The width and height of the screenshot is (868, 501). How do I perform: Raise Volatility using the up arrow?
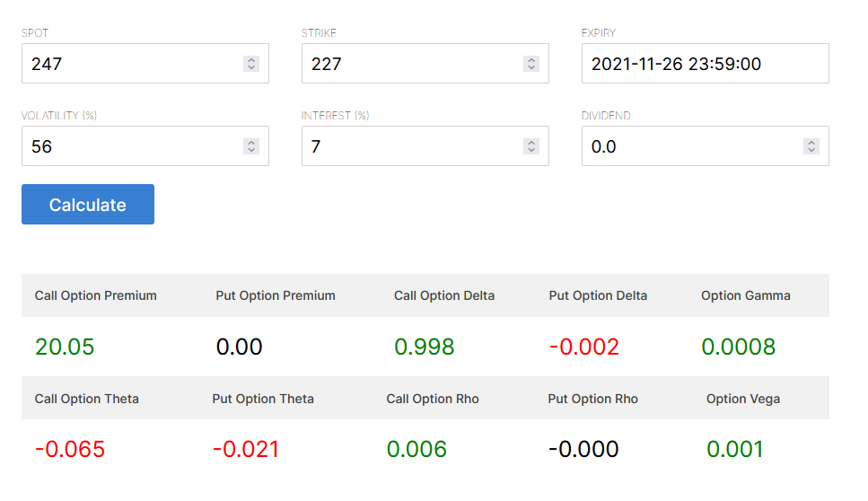251,142
